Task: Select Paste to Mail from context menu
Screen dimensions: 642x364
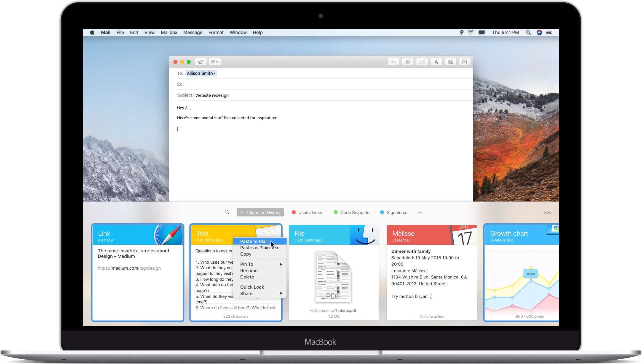Action: [x=254, y=241]
